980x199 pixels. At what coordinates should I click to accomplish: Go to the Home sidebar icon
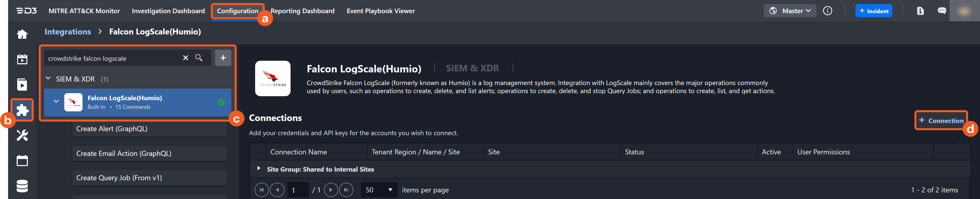coord(22,34)
